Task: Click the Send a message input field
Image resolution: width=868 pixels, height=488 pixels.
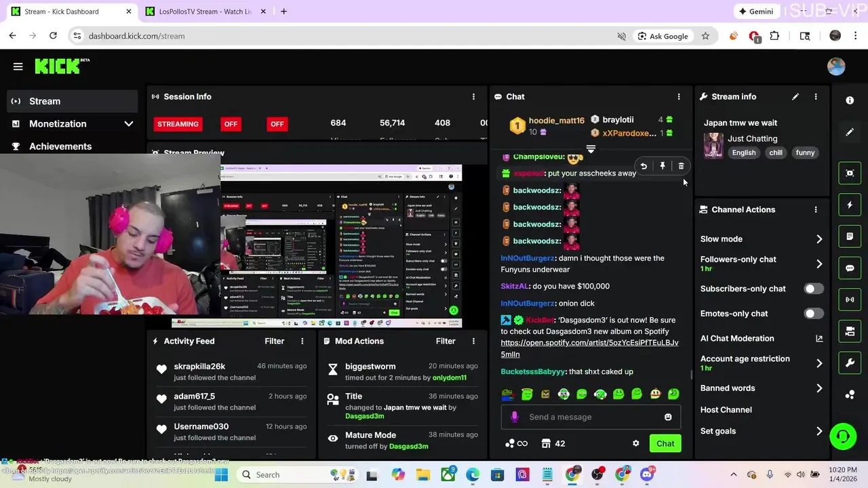Action: click(591, 417)
